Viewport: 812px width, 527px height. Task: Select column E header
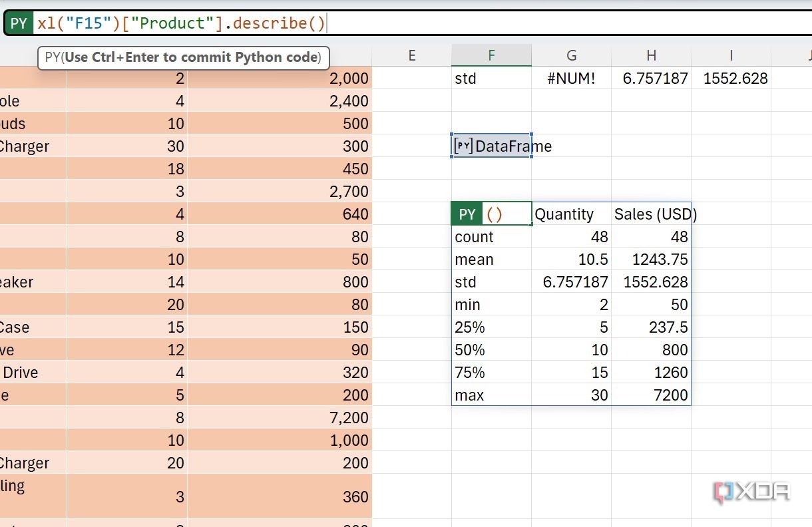(411, 56)
